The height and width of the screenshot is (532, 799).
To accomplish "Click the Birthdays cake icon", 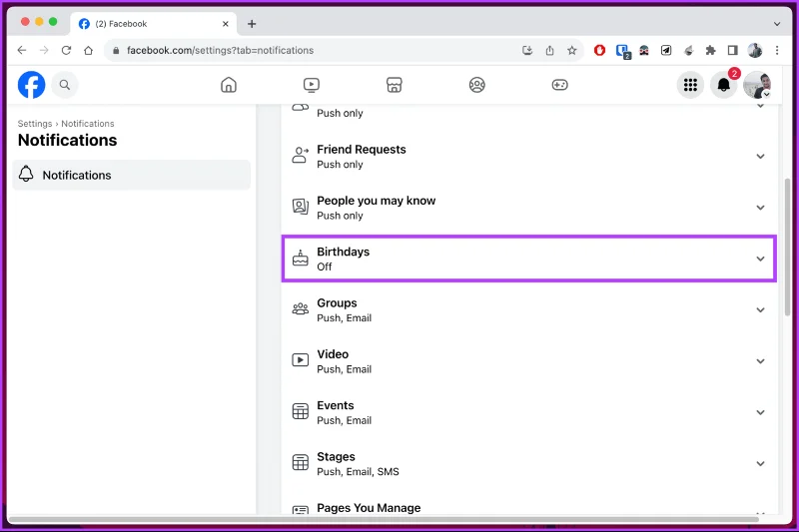I will 301,259.
